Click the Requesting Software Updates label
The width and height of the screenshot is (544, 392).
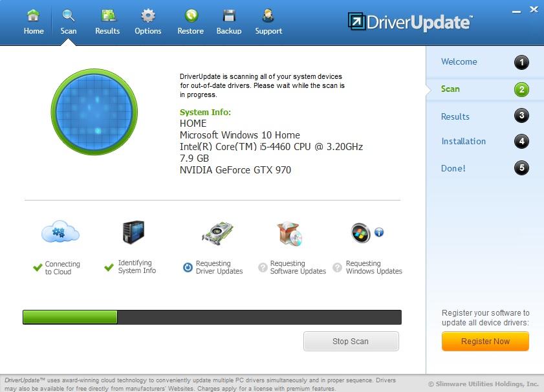pos(298,267)
